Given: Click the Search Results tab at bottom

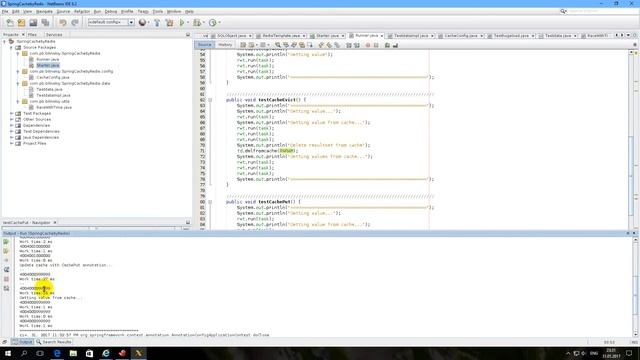Looking at the screenshot, I should point(53,342).
